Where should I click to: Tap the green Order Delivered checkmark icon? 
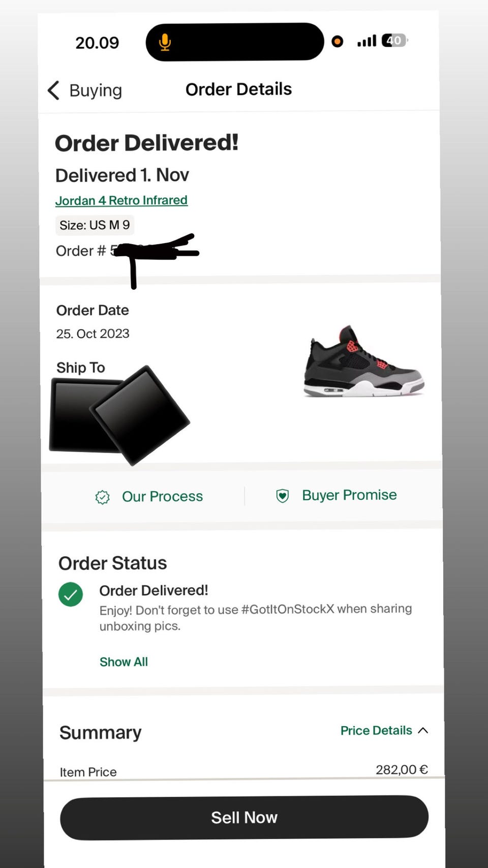[71, 594]
